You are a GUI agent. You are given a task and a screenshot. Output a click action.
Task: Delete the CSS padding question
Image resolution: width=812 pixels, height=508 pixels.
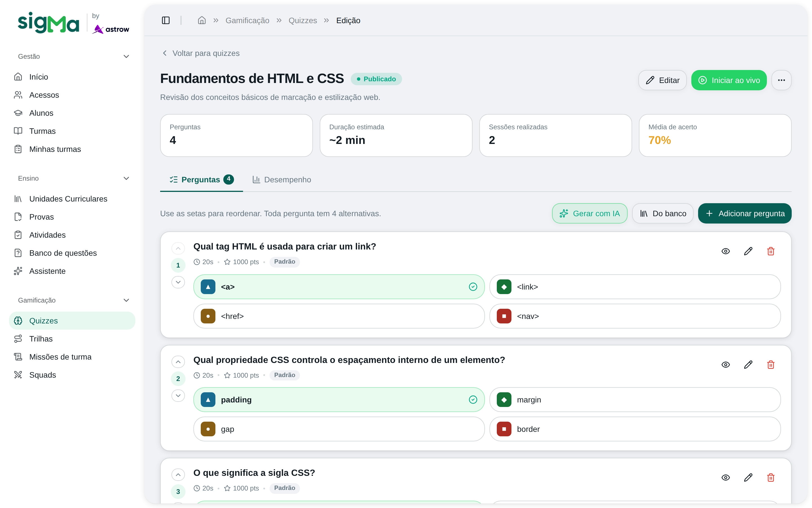click(771, 365)
